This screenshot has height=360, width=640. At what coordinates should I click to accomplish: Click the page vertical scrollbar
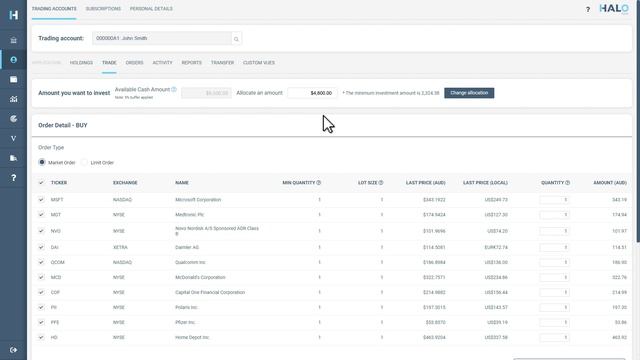638,122
